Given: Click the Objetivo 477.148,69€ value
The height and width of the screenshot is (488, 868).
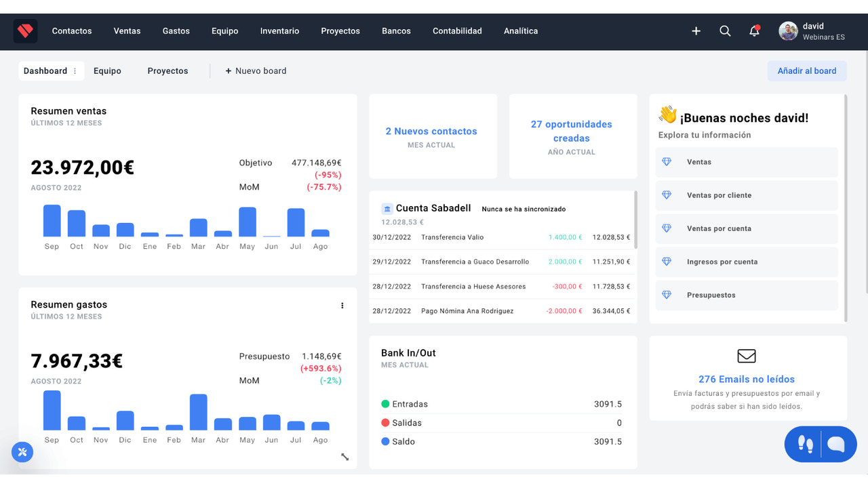Looking at the screenshot, I should 317,163.
